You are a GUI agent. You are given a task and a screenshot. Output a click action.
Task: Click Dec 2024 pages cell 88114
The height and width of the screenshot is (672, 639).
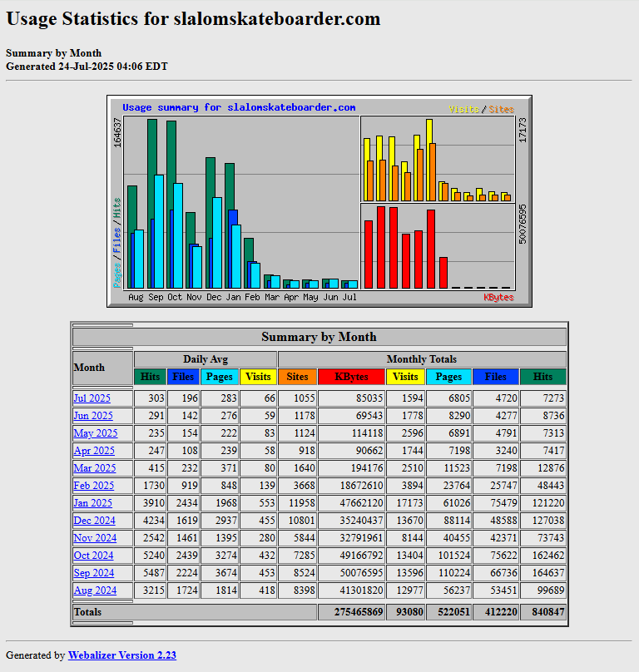[x=448, y=521]
